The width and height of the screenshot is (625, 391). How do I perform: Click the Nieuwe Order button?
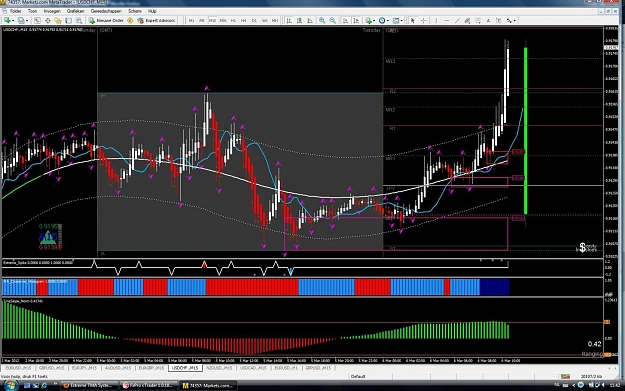coord(106,20)
